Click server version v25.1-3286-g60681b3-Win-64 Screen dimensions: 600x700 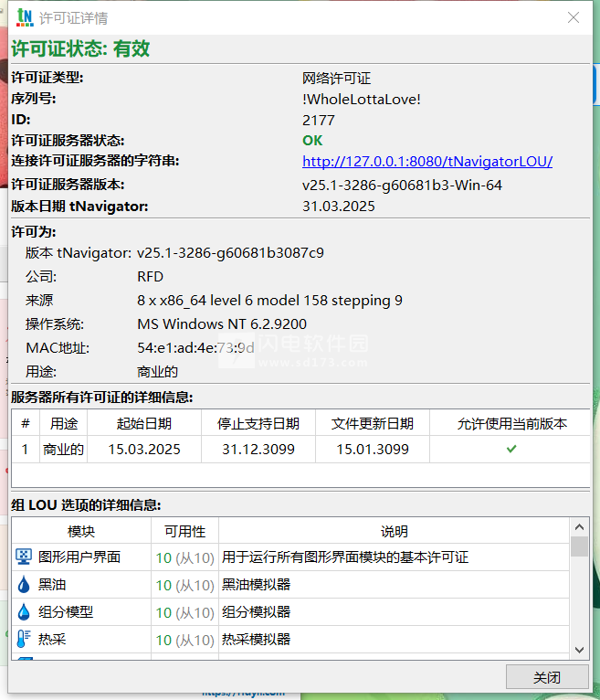click(x=402, y=186)
